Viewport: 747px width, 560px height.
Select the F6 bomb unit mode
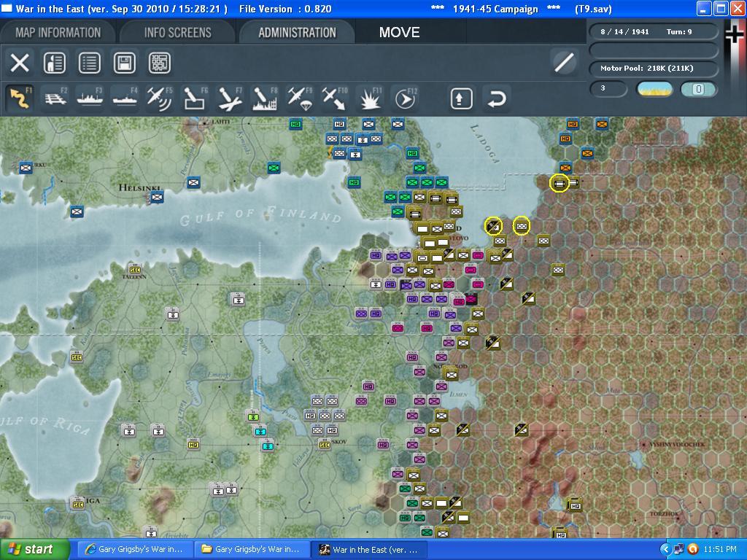tap(194, 98)
